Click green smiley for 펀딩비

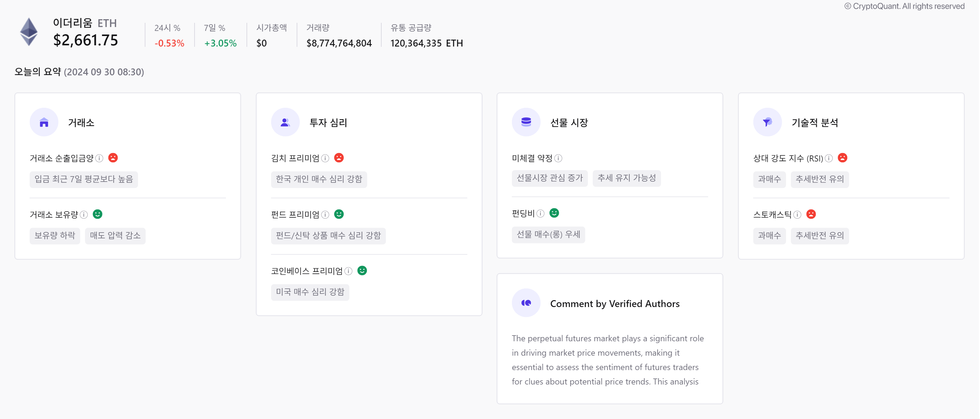(554, 213)
